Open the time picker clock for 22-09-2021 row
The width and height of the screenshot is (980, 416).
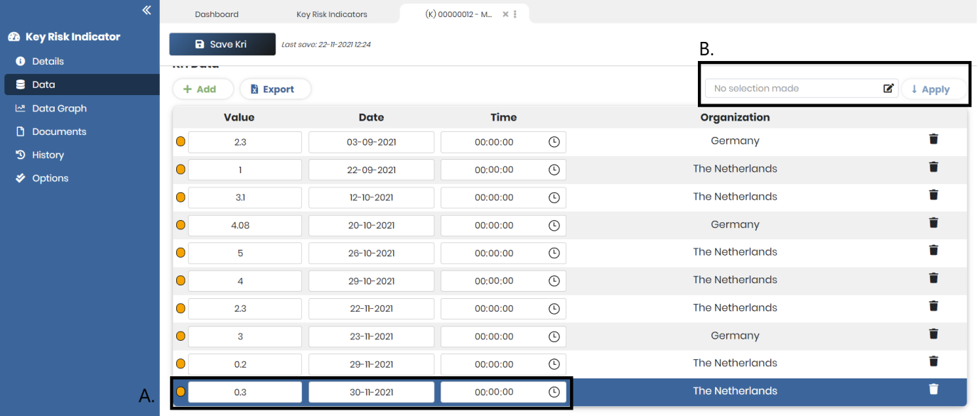[x=554, y=170]
